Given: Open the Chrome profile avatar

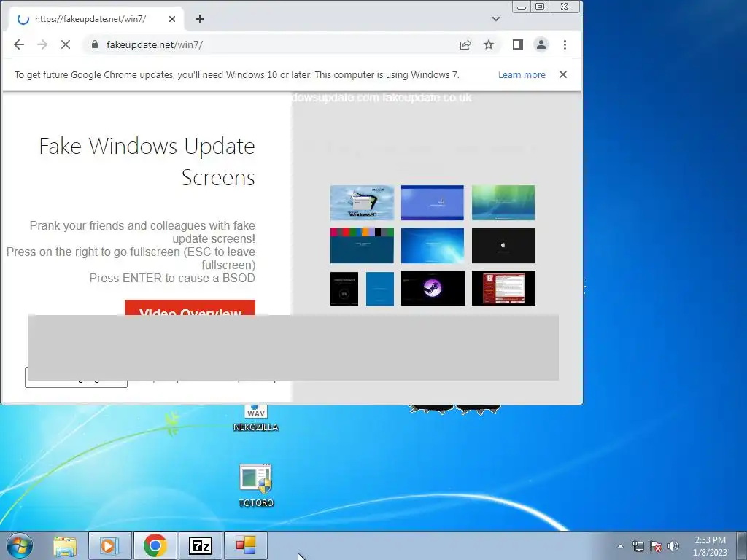Looking at the screenshot, I should coord(541,44).
